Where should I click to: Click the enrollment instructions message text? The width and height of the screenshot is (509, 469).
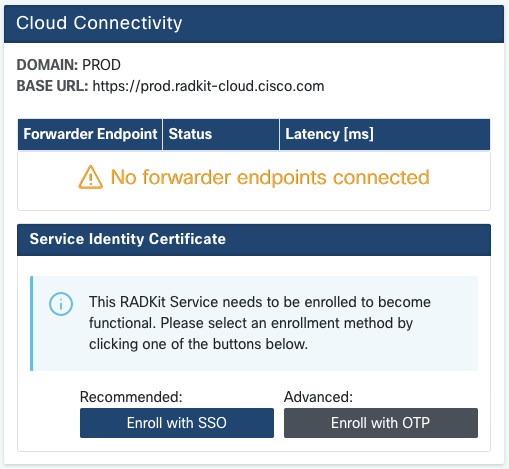[x=260, y=323]
